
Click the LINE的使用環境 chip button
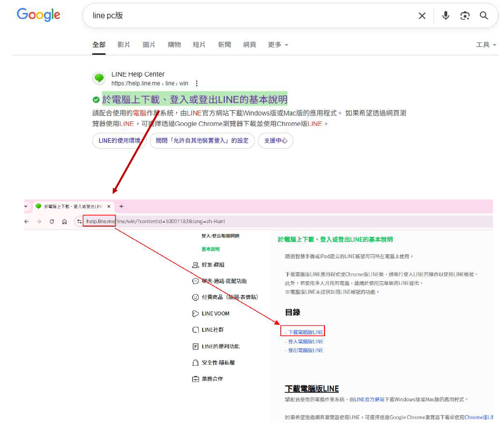coord(119,141)
